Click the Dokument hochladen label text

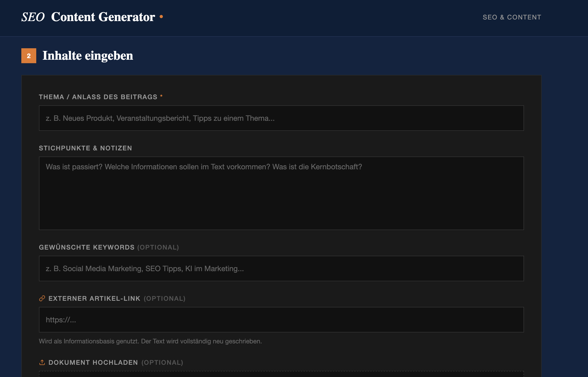pyautogui.click(x=93, y=362)
